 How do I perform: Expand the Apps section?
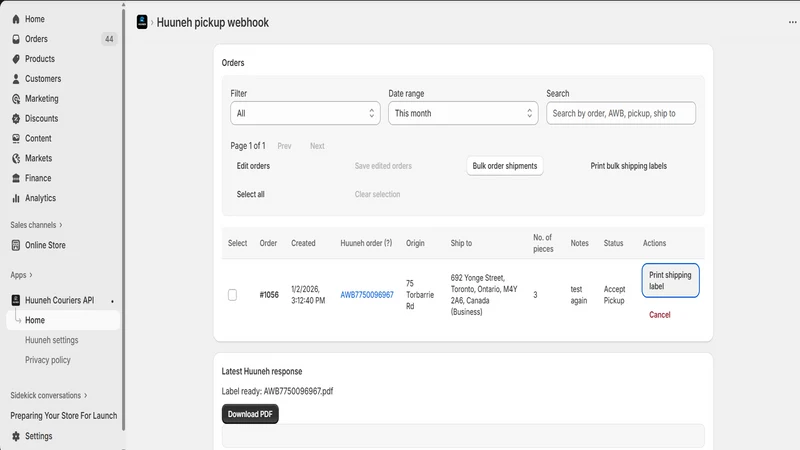[x=21, y=275]
